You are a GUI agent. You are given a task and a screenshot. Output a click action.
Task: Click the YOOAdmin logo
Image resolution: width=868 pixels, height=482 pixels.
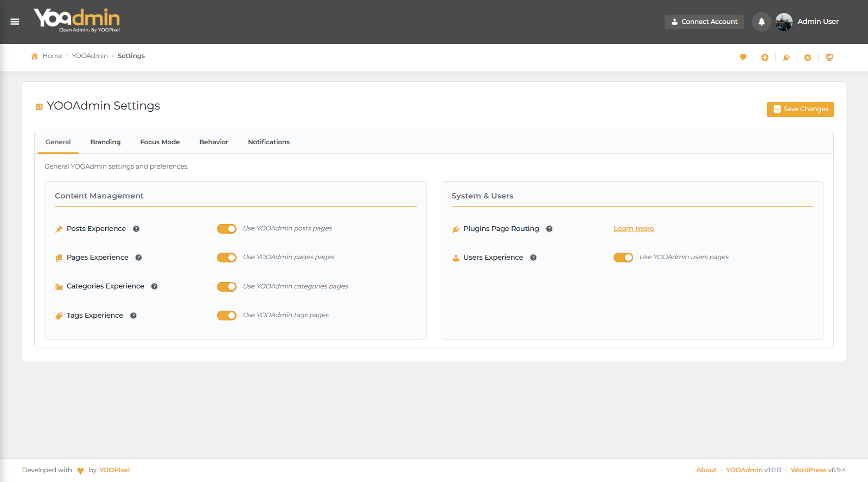77,21
